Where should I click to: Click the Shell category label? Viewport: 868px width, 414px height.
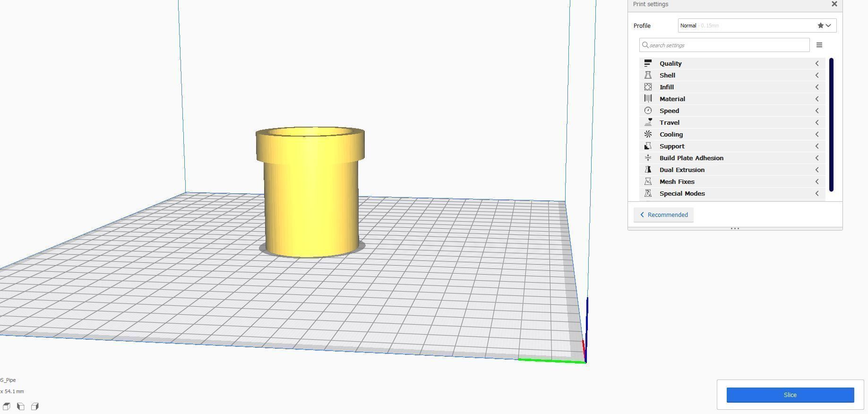667,75
